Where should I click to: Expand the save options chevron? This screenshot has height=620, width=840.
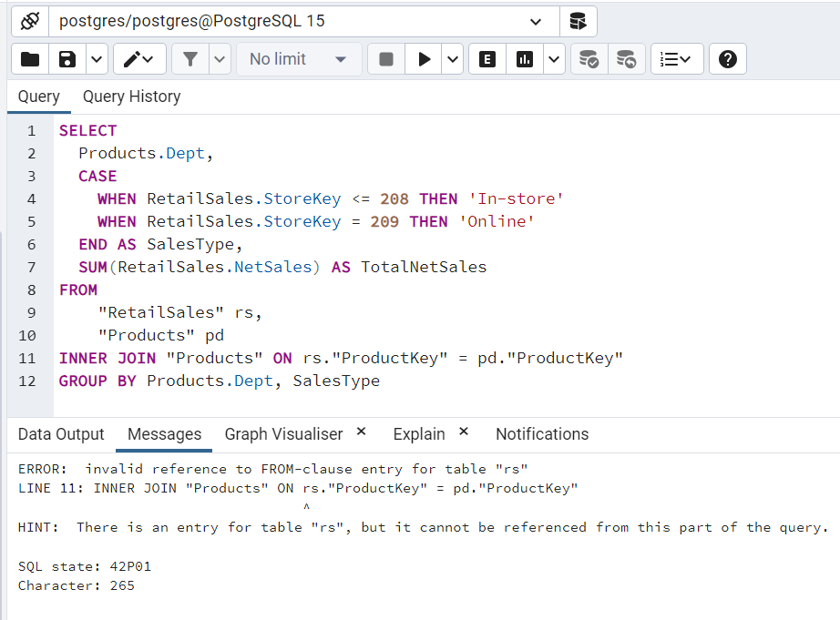click(x=97, y=57)
